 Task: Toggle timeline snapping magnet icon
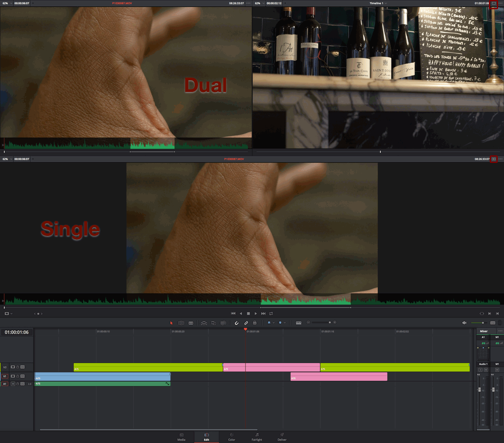tap(237, 323)
